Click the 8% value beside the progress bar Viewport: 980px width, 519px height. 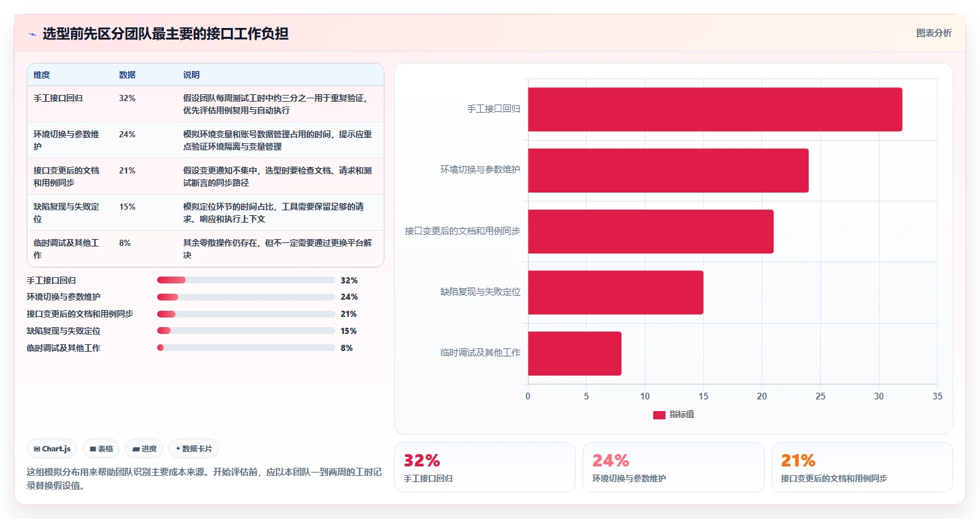point(346,348)
